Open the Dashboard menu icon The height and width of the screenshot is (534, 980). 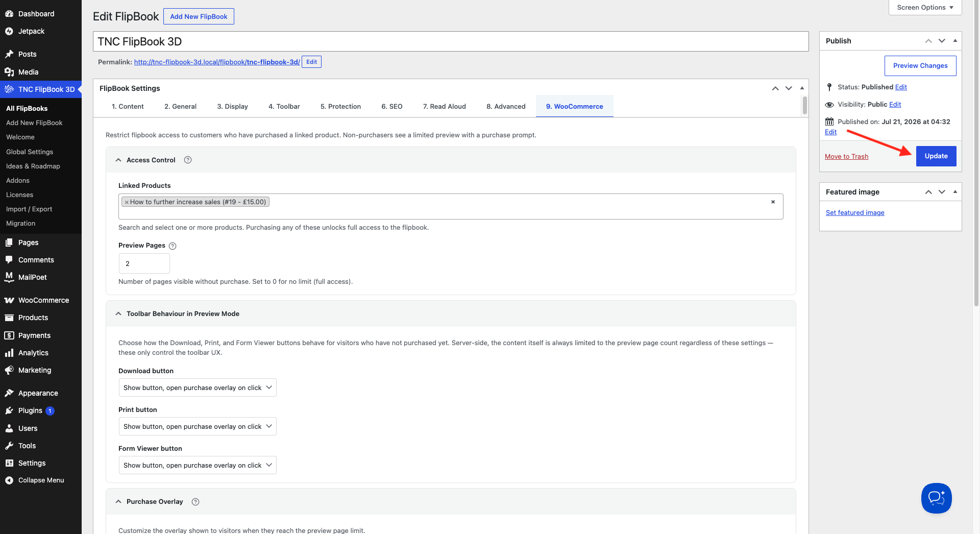9,14
